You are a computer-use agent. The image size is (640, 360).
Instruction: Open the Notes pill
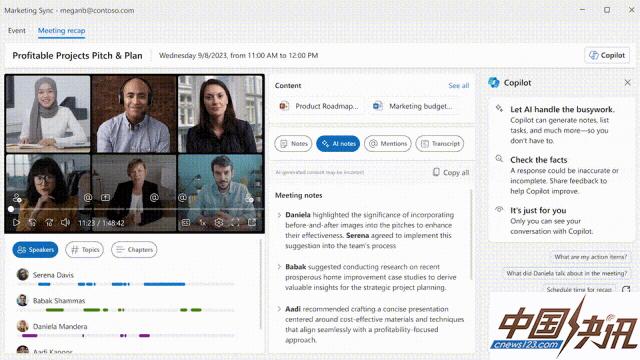tap(293, 144)
